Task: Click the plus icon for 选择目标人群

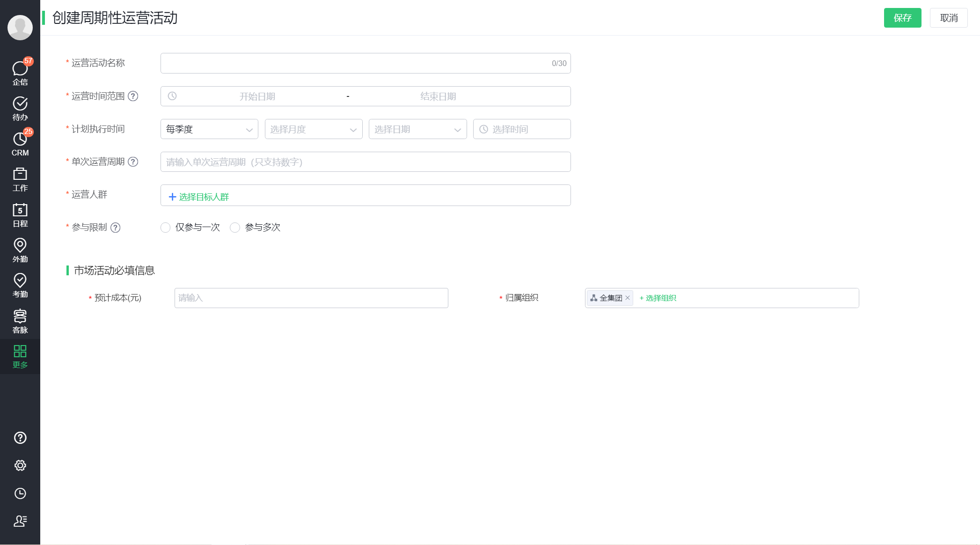Action: (172, 197)
